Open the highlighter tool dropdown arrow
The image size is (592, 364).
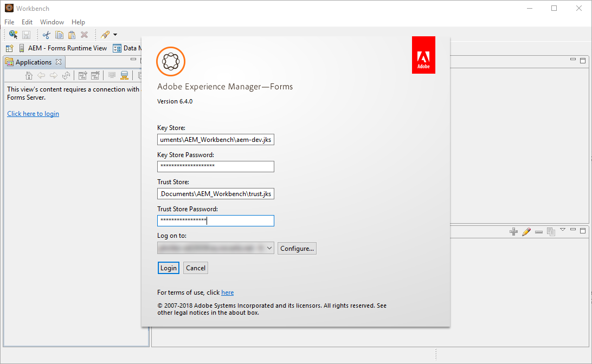click(x=115, y=35)
